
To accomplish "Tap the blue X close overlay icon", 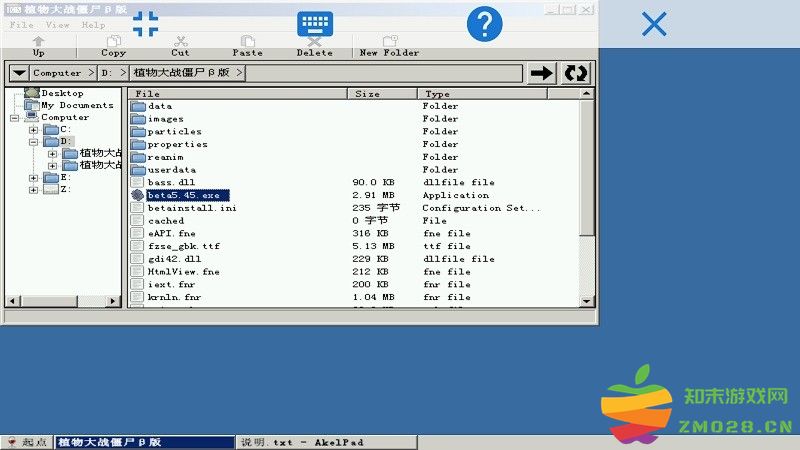I will (654, 24).
